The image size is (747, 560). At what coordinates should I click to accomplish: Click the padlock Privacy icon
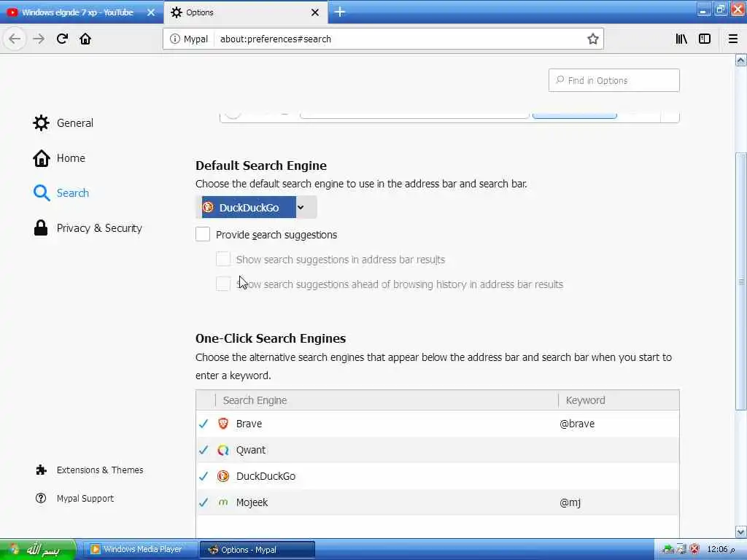pos(41,227)
